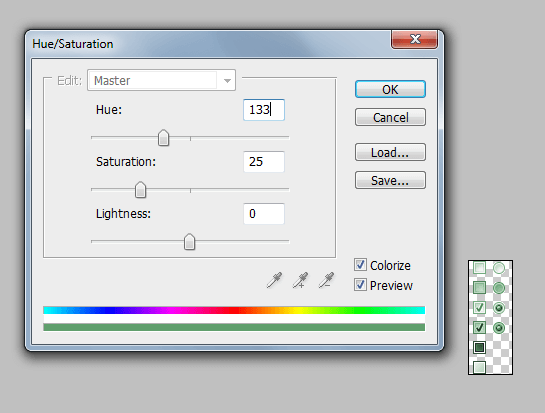Screen dimensions: 545x413
Task: Click the Saturation slider handle
Action: pos(140,190)
